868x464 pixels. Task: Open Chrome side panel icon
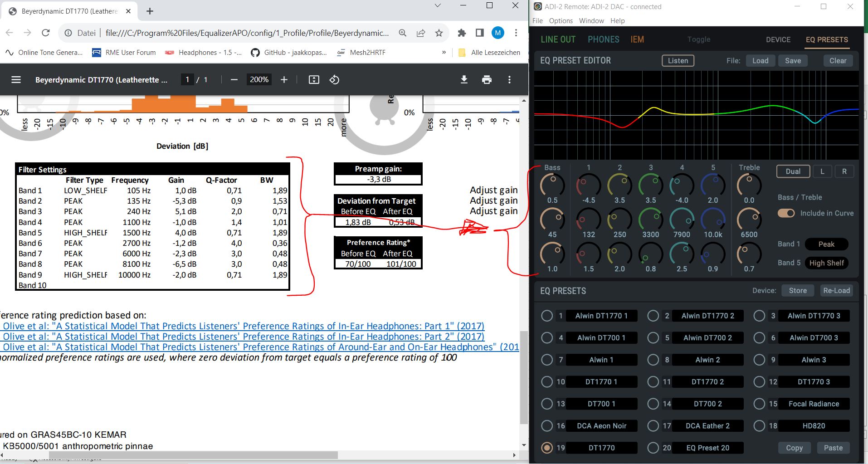(x=479, y=33)
